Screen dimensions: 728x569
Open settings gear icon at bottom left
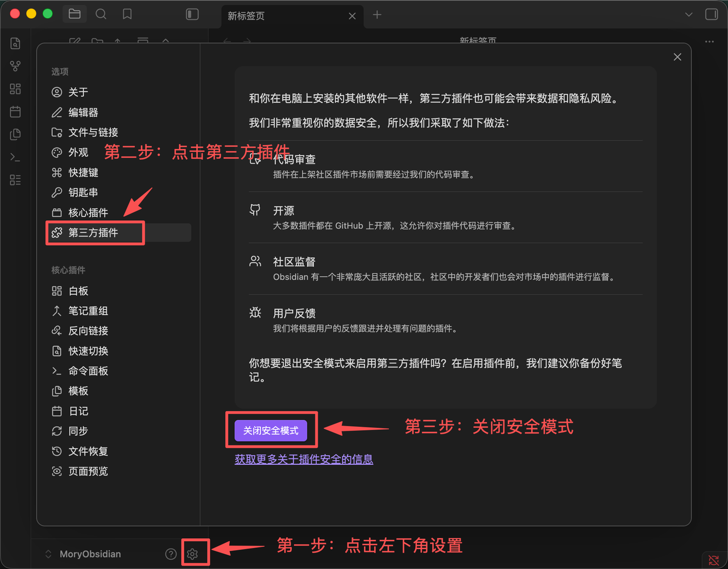[192, 554]
